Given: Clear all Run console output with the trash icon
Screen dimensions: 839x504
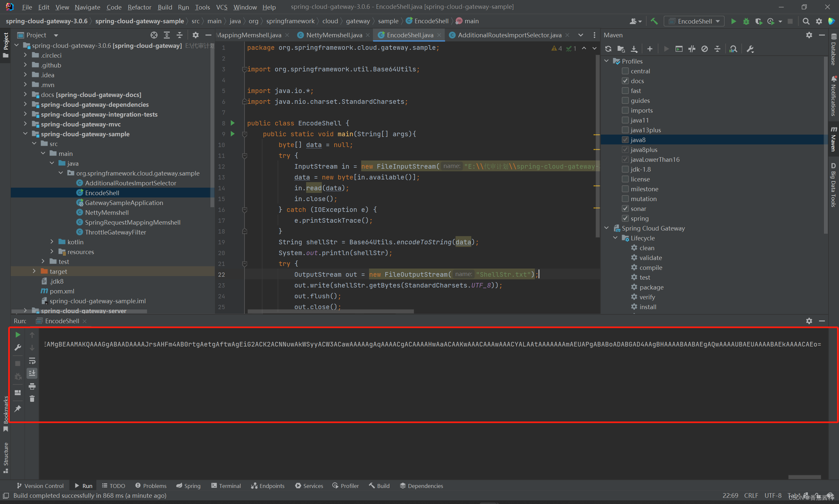Looking at the screenshot, I should [32, 399].
